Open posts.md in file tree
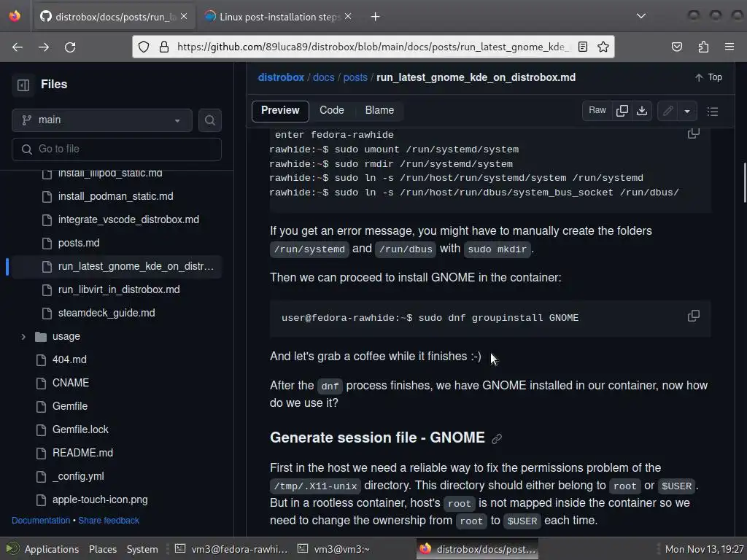Image resolution: width=747 pixels, height=560 pixels. tap(79, 243)
